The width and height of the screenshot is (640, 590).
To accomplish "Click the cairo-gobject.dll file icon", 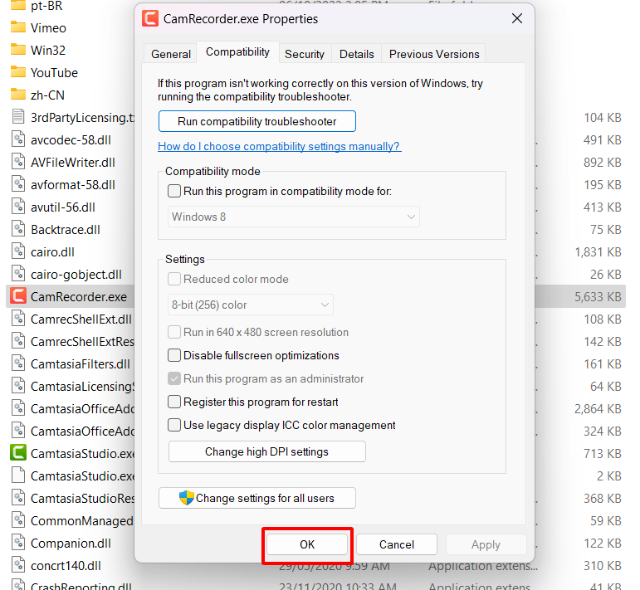I will click(18, 274).
